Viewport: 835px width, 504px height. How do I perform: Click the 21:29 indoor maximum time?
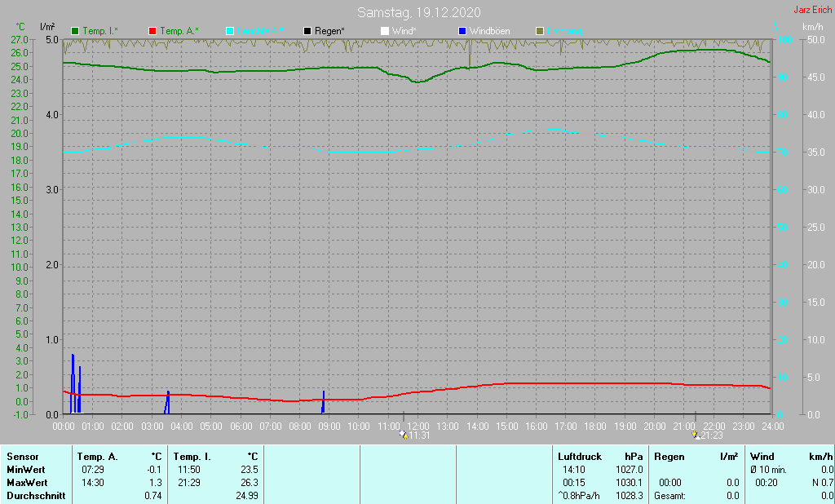pyautogui.click(x=189, y=483)
